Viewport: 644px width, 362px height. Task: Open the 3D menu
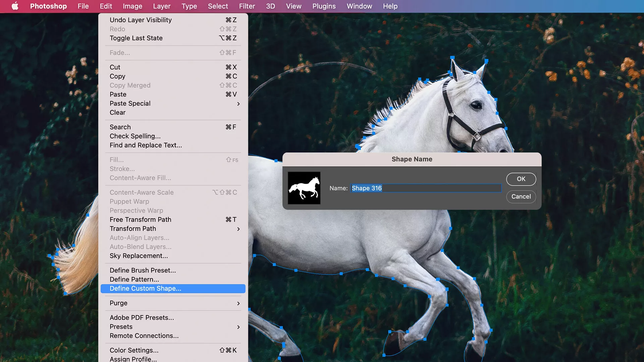tap(270, 6)
